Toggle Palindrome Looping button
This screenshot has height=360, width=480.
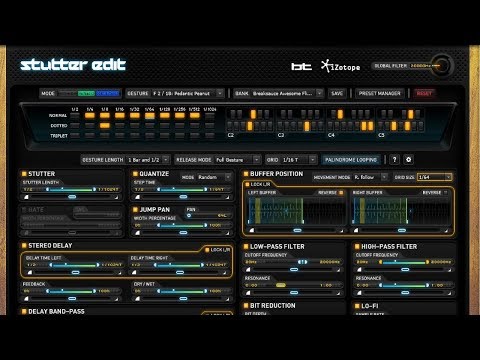351,160
